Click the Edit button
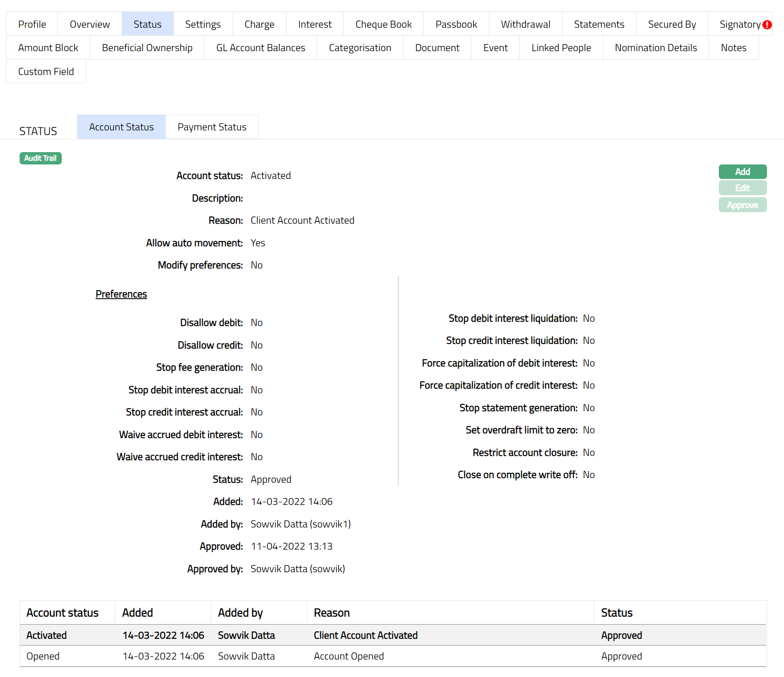The image size is (784, 677). 742,188
